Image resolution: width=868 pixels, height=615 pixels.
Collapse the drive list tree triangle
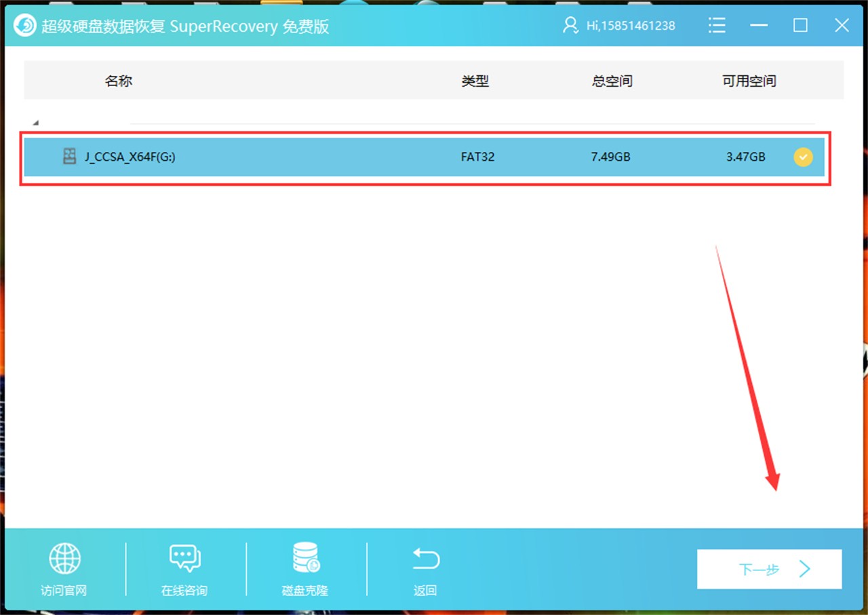click(35, 123)
